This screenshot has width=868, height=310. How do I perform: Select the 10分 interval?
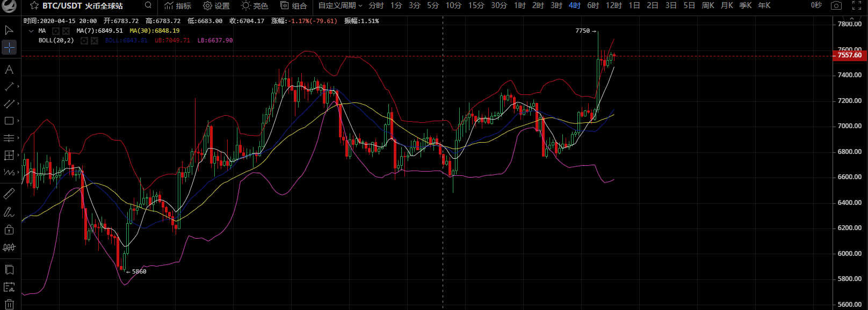coord(453,5)
